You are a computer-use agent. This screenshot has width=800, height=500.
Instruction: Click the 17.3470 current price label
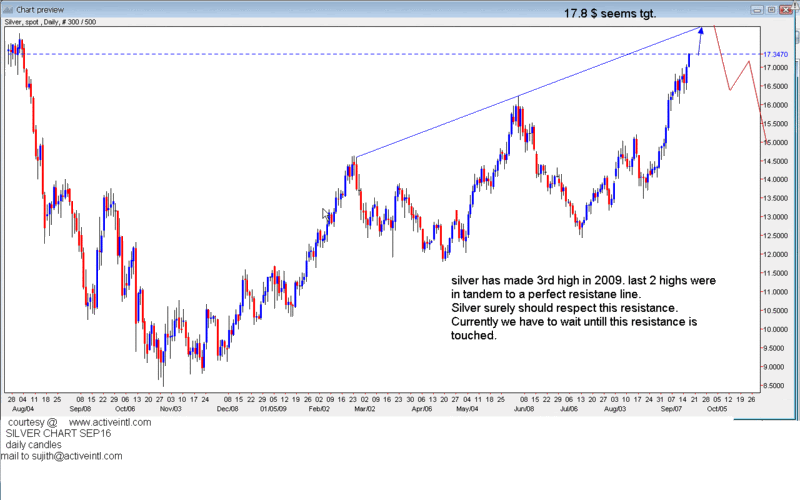[775, 54]
